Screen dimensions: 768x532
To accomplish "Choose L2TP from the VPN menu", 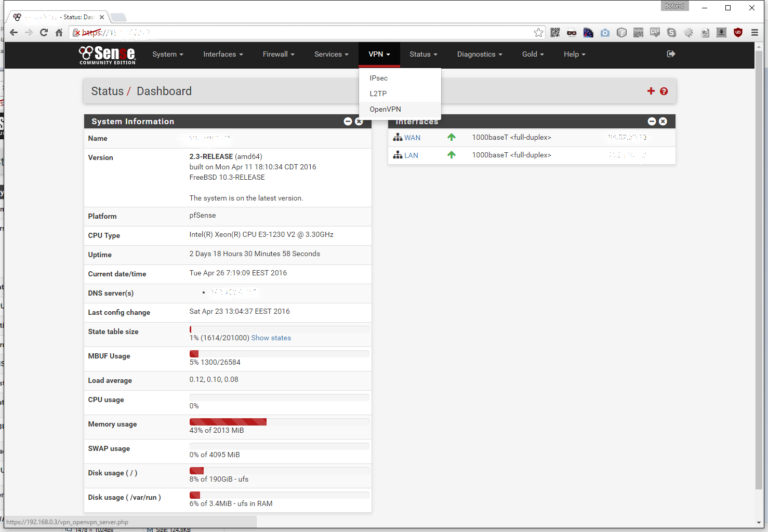I will tap(400, 94).
